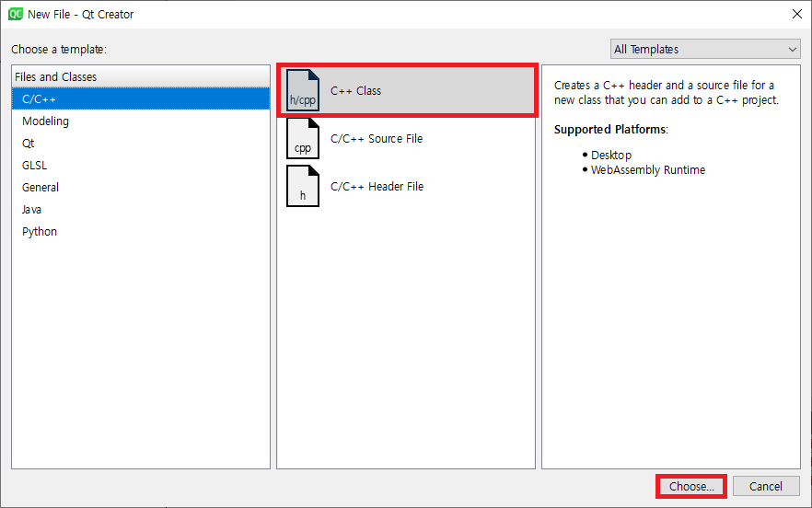Click the Cancel button
The width and height of the screenshot is (812, 508).
tap(766, 486)
